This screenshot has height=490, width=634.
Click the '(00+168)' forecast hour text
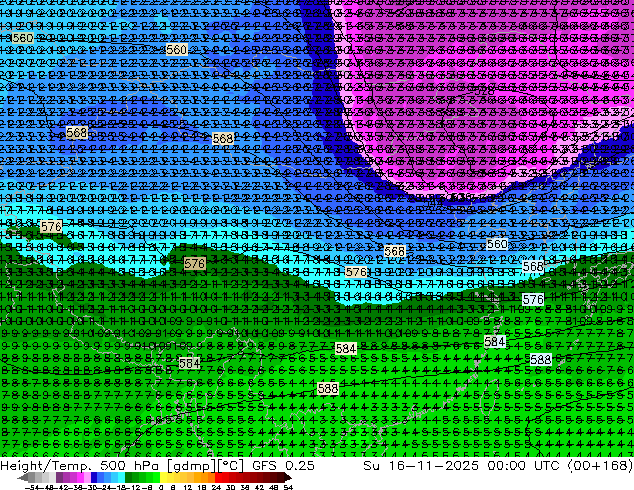click(600, 465)
